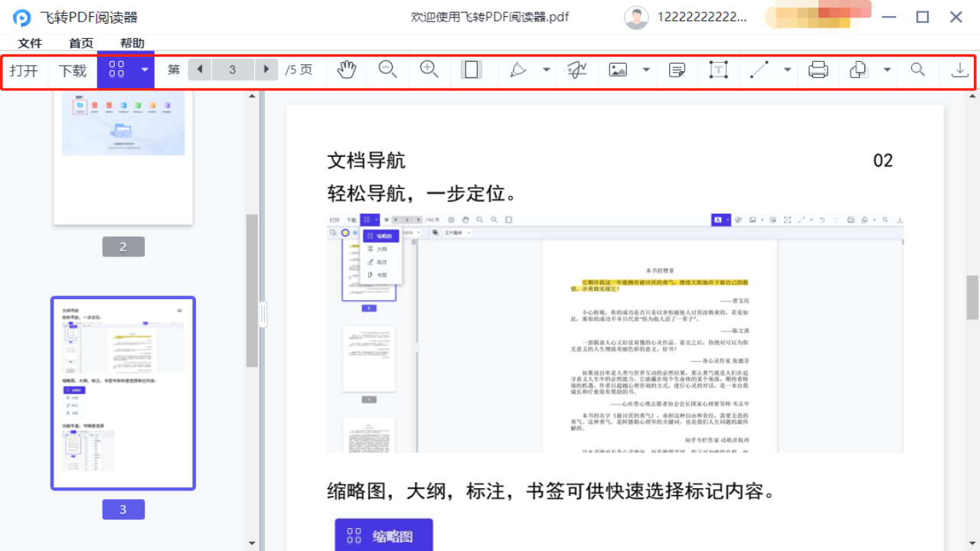980x551 pixels.
Task: Toggle the single-page view mode icon
Action: [x=472, y=70]
